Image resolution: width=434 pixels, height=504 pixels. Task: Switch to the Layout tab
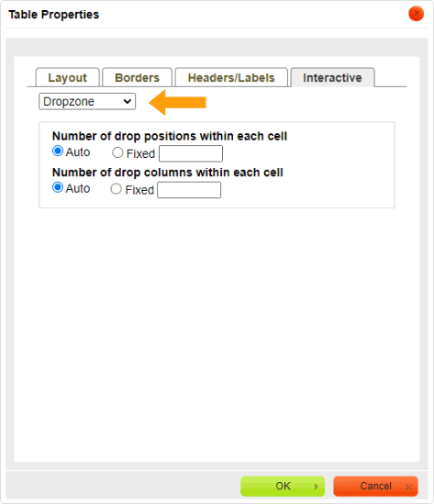click(x=68, y=77)
